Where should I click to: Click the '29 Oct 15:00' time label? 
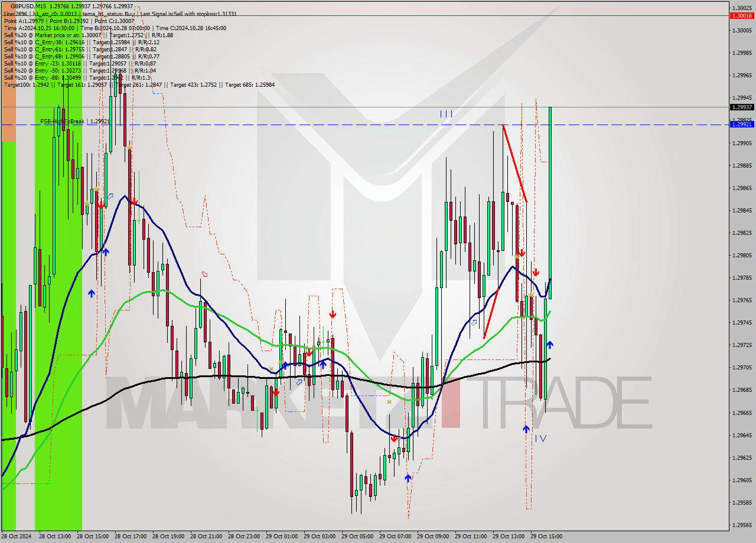[x=546, y=537]
